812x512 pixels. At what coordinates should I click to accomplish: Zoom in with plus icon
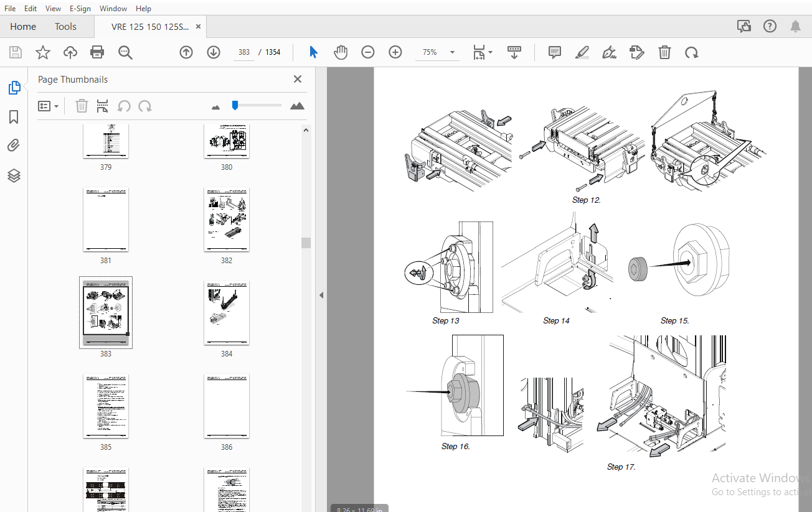[395, 52]
